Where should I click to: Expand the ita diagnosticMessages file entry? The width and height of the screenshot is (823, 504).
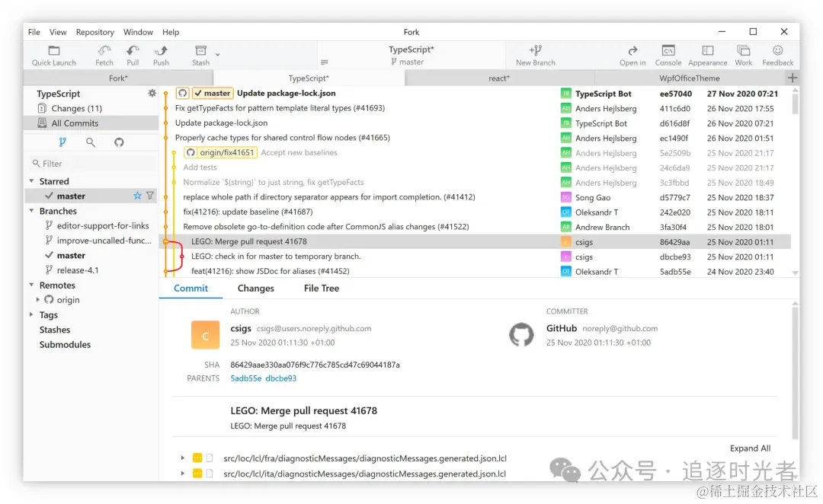[x=183, y=473]
